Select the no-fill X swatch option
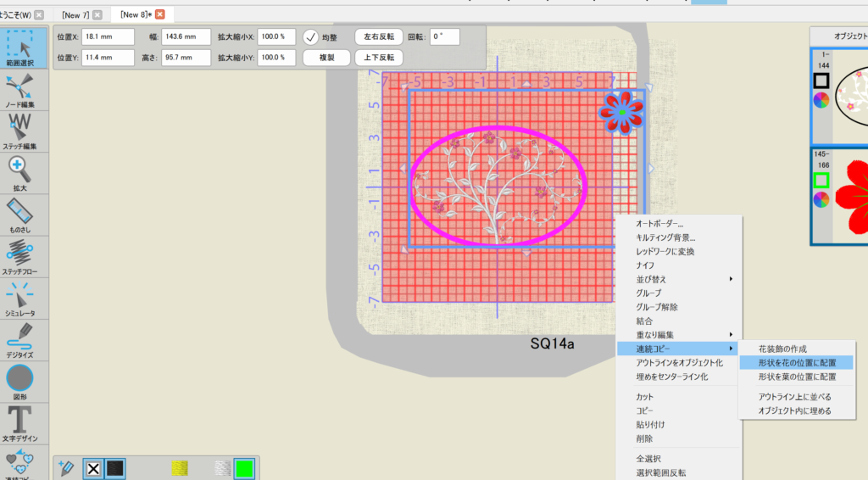The width and height of the screenshot is (868, 480). click(x=94, y=468)
